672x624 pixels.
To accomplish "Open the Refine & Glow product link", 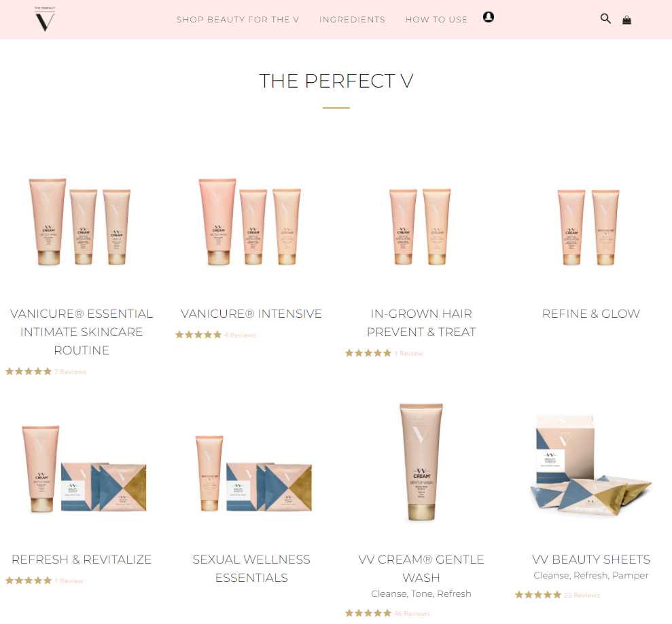I will coord(591,314).
